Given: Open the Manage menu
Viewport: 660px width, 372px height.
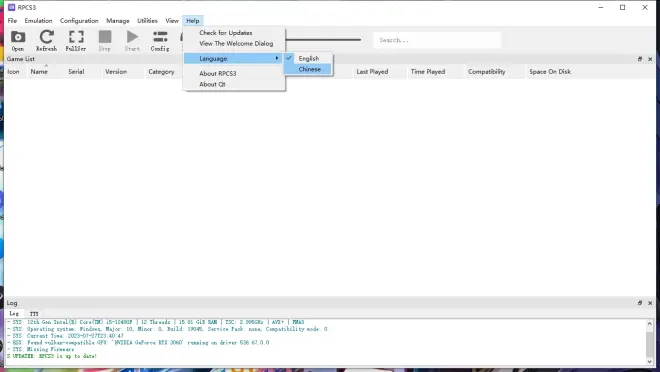Looking at the screenshot, I should pyautogui.click(x=118, y=21).
